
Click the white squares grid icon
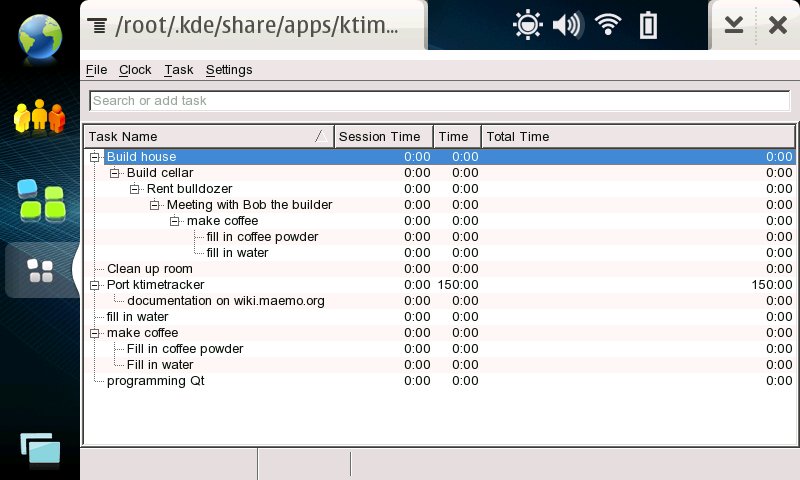pyautogui.click(x=40, y=270)
